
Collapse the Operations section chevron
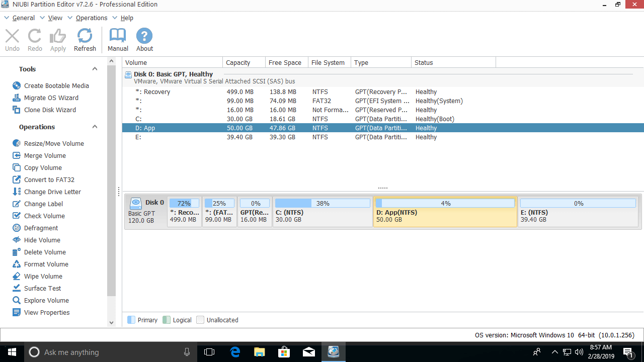point(95,127)
